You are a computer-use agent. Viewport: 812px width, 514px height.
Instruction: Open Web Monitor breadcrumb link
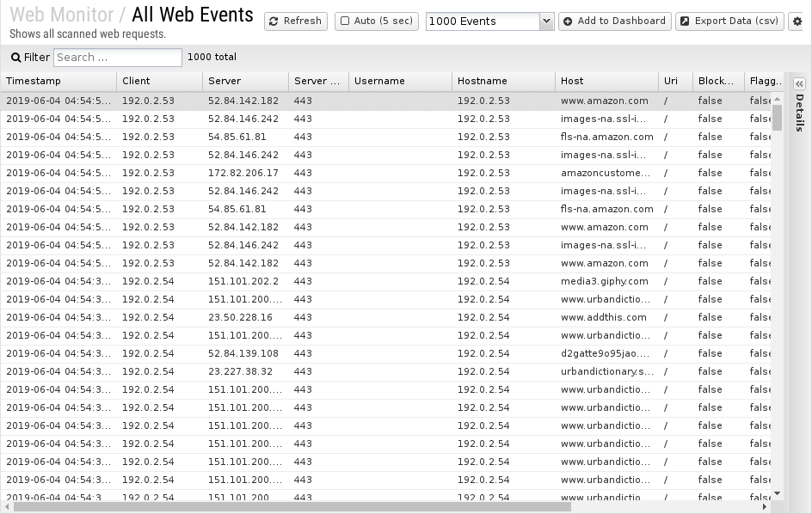61,15
